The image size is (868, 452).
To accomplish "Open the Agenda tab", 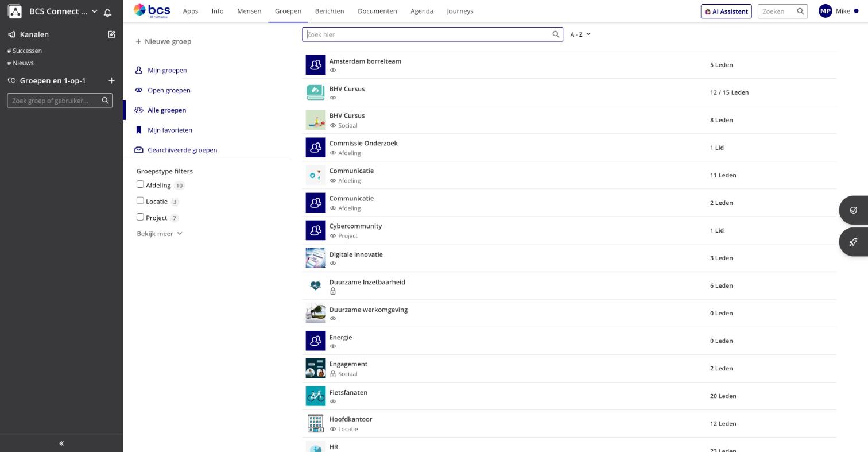I will (x=422, y=11).
